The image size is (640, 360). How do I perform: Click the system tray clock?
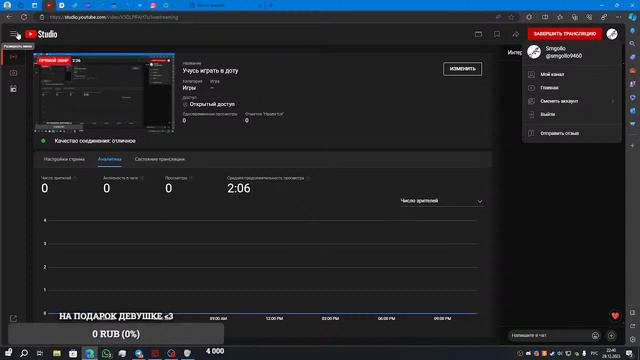[x=611, y=353]
